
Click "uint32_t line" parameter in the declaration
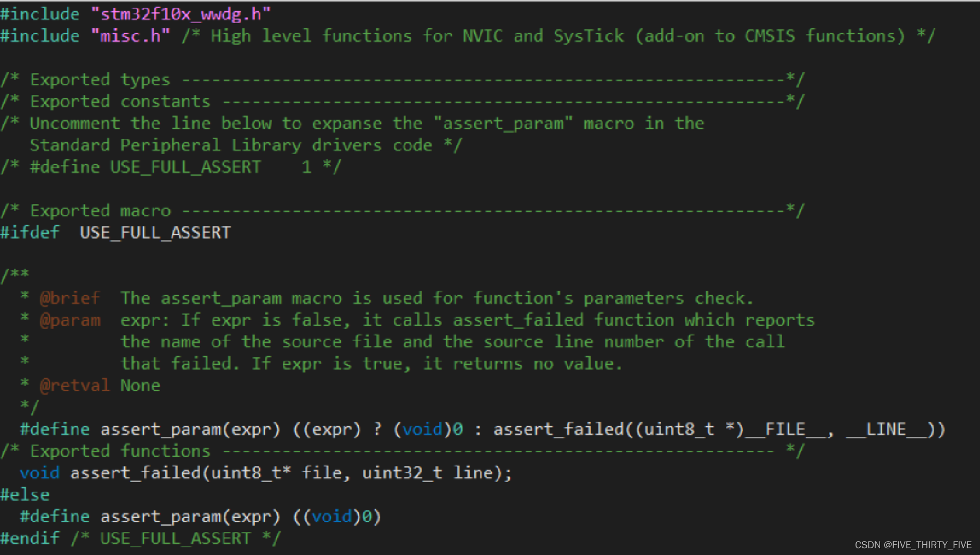point(428,473)
